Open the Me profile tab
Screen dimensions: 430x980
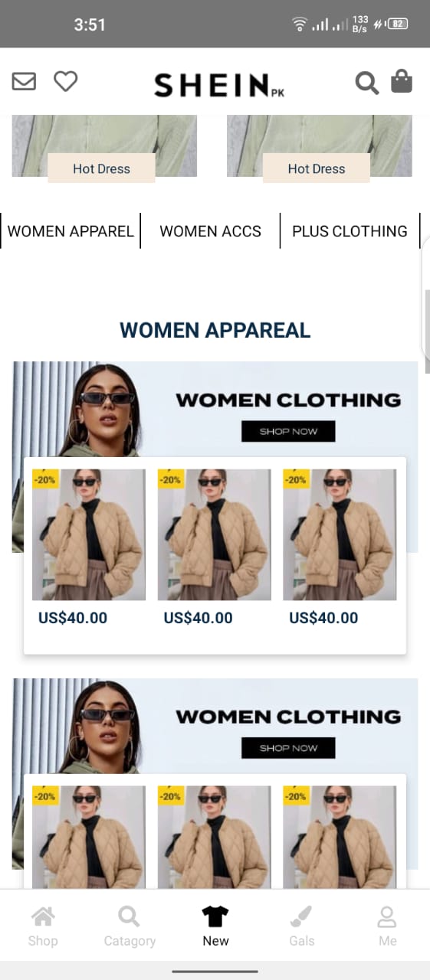pos(387,926)
